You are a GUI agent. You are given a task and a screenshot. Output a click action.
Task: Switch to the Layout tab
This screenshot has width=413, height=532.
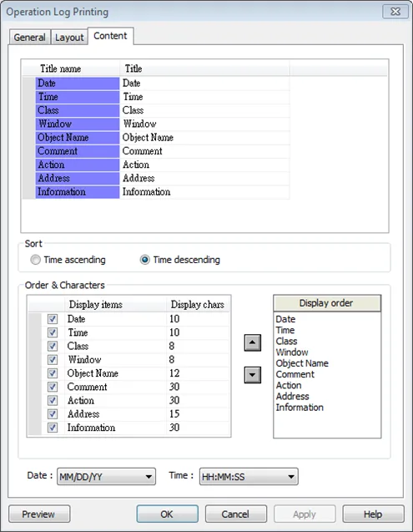pos(69,37)
